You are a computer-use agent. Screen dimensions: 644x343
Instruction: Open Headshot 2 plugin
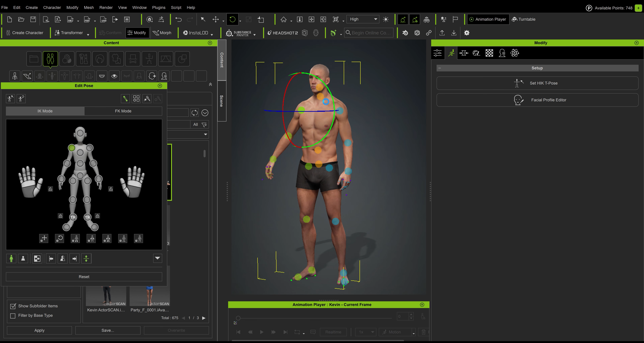pyautogui.click(x=283, y=33)
